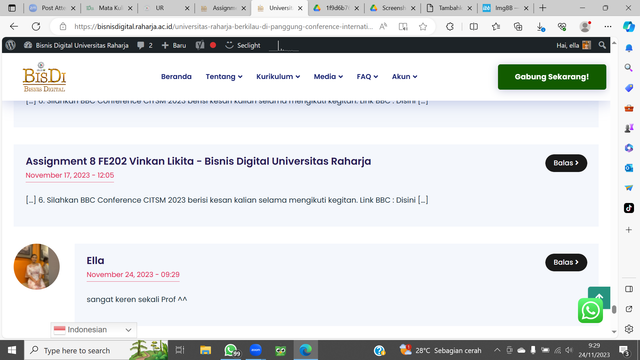
Task: Open sidebar settings gear icon
Action: coord(629,329)
